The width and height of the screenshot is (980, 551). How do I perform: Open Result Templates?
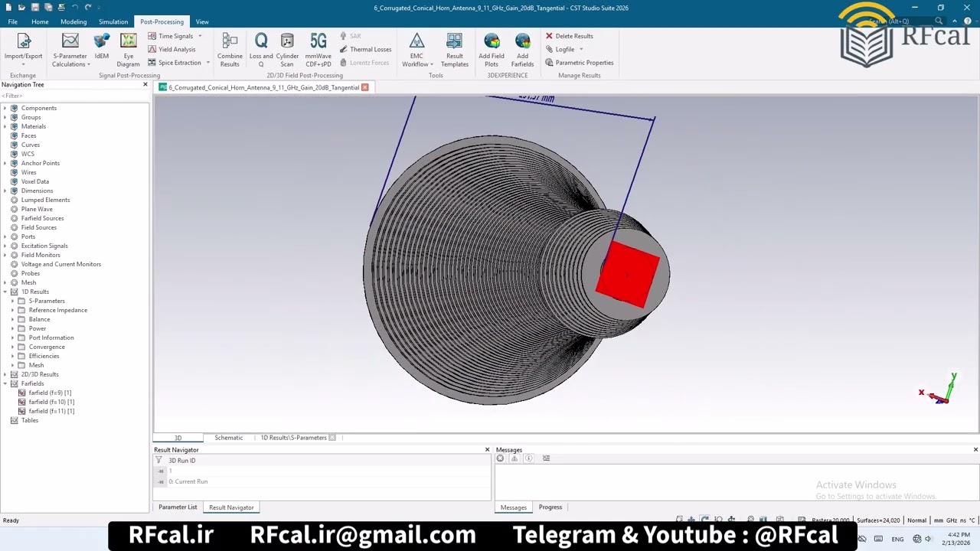(x=455, y=51)
